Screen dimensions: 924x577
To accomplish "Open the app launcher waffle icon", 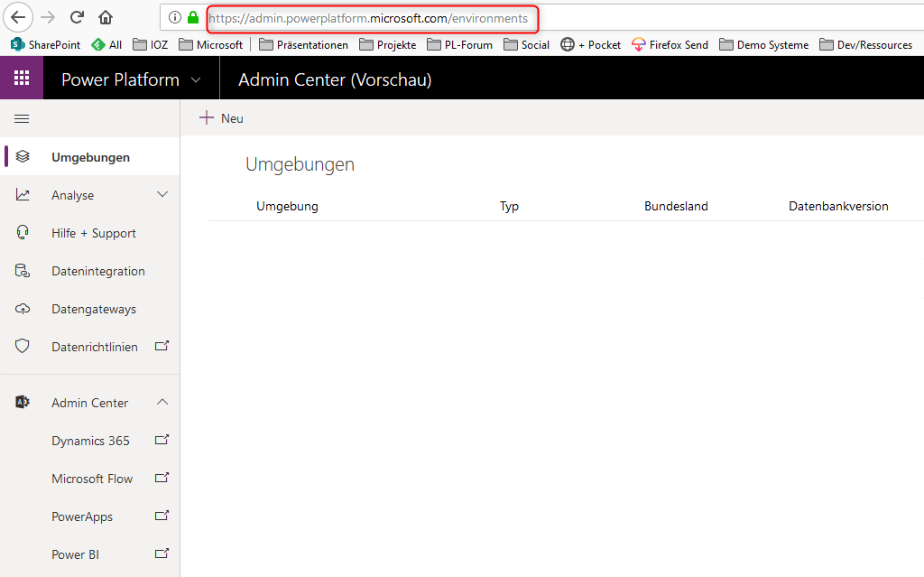I will point(22,78).
